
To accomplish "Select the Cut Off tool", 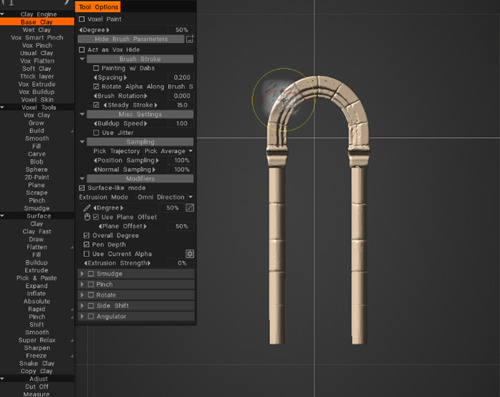I will [37, 387].
